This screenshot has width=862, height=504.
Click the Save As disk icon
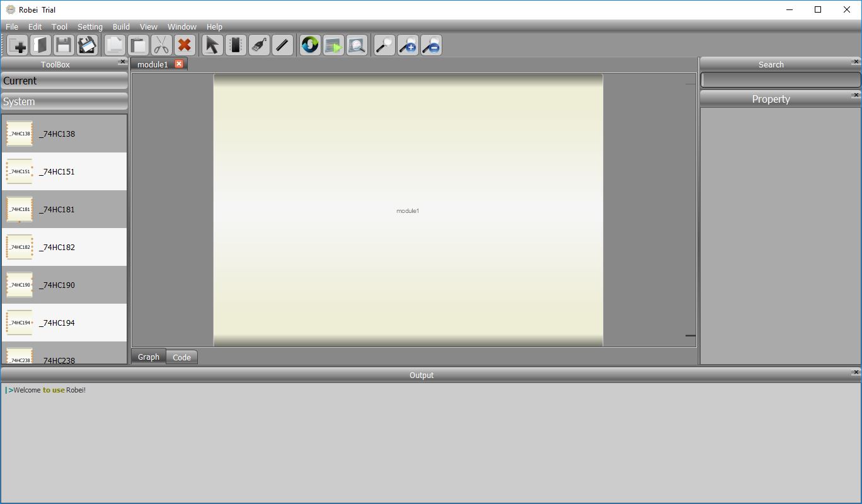86,45
